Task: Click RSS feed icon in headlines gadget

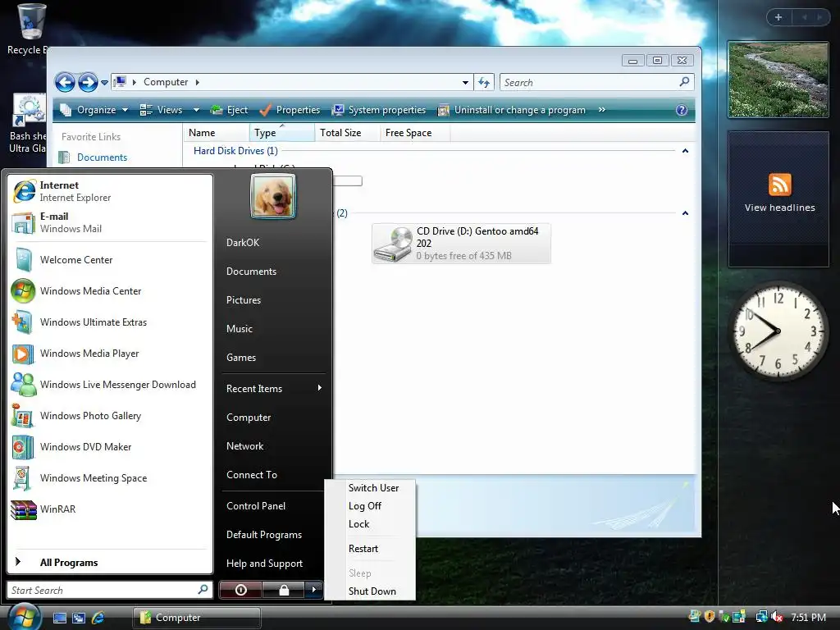Action: 779,185
